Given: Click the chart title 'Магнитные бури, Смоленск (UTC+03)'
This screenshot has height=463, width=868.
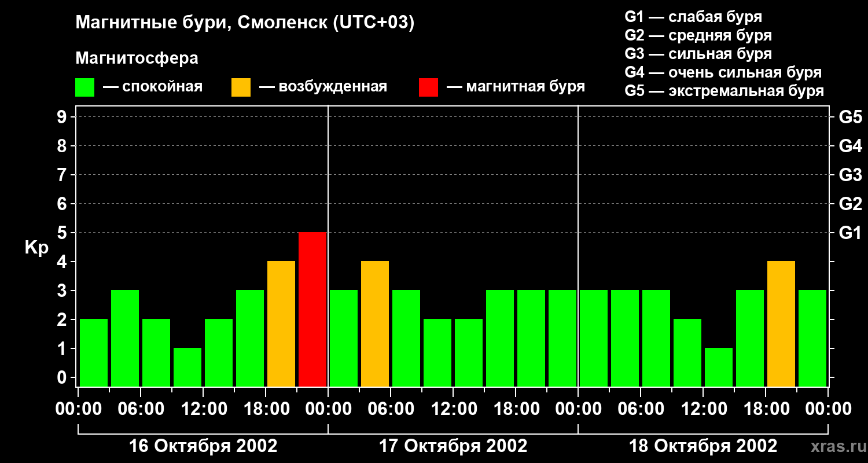Looking at the screenshot, I should coord(245,23).
